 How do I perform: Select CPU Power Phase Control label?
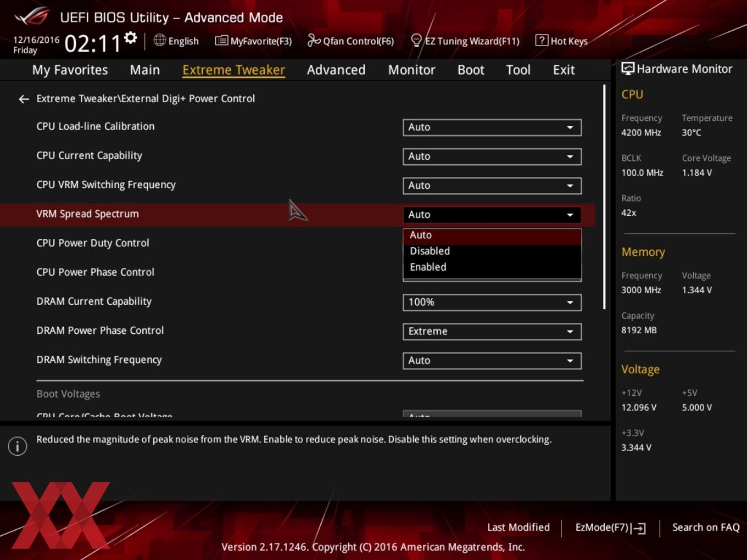pos(95,272)
